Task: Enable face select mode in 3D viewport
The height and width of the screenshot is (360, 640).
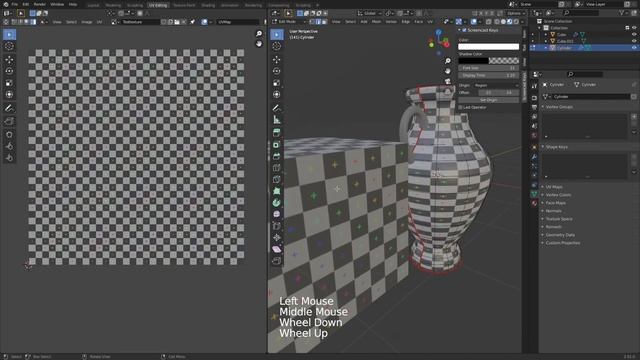Action: point(324,22)
